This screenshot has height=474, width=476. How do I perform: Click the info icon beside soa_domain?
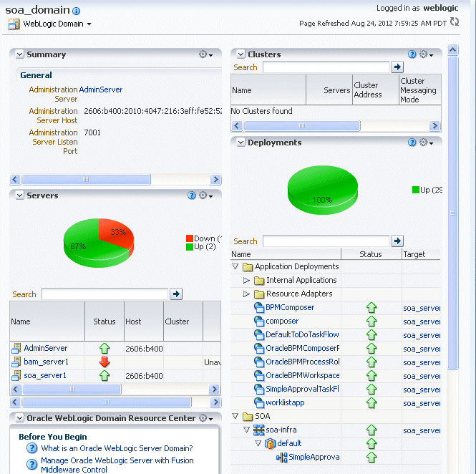click(76, 11)
